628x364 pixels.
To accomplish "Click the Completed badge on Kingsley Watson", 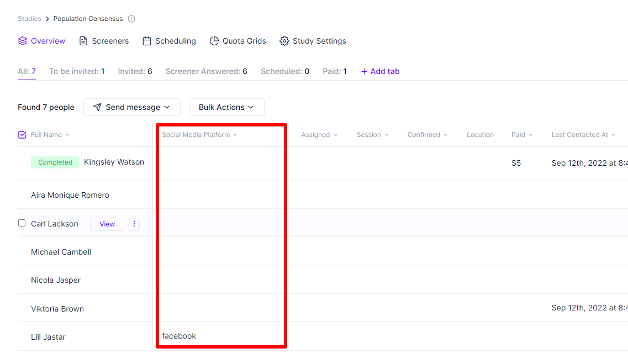I will click(55, 162).
